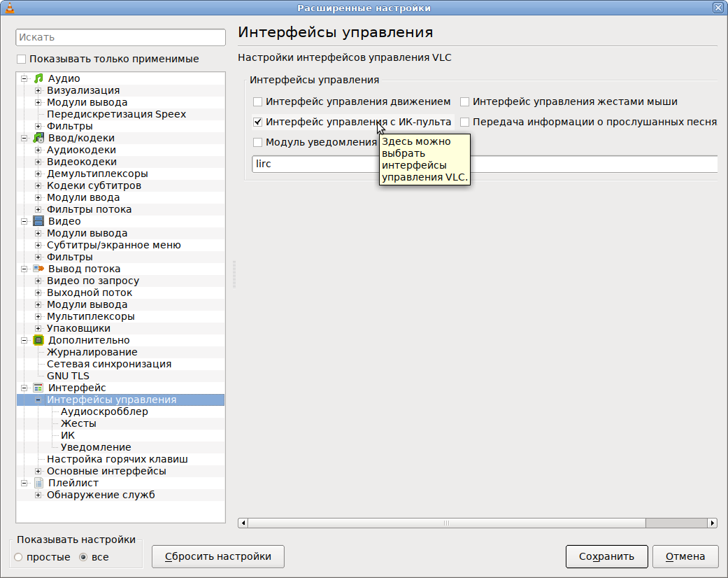
Task: Click the Interface (Интерфейс) category icon
Action: [x=38, y=388]
